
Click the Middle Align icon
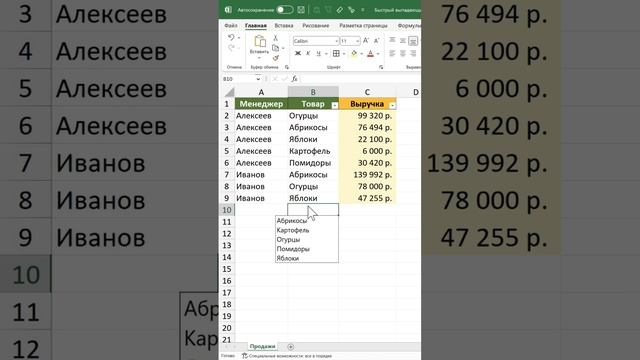[x=403, y=40]
